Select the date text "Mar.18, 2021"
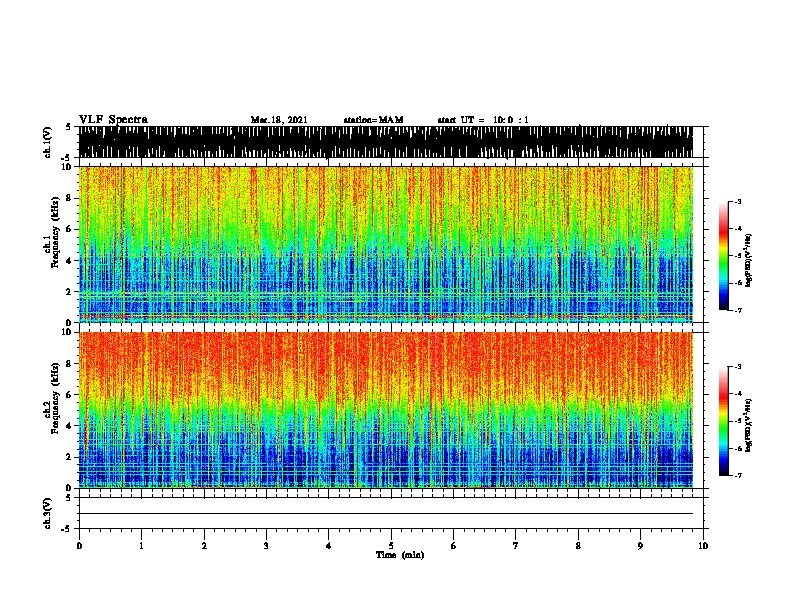 (x=279, y=120)
